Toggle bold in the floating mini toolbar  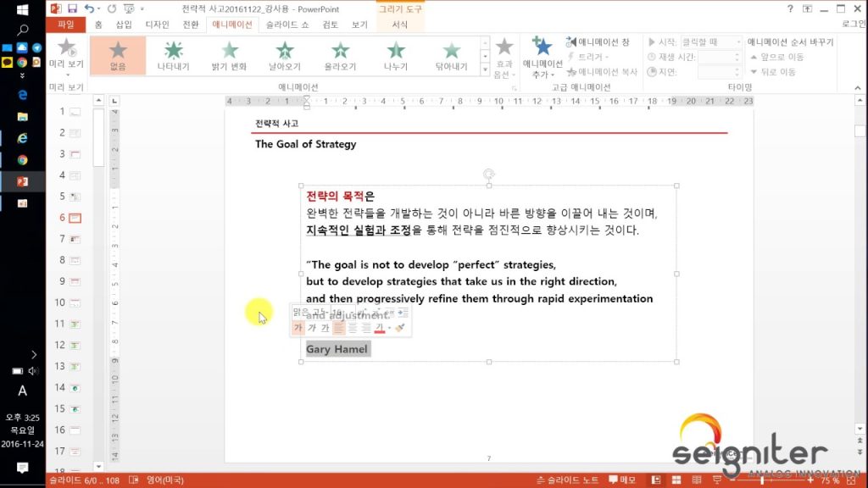298,328
